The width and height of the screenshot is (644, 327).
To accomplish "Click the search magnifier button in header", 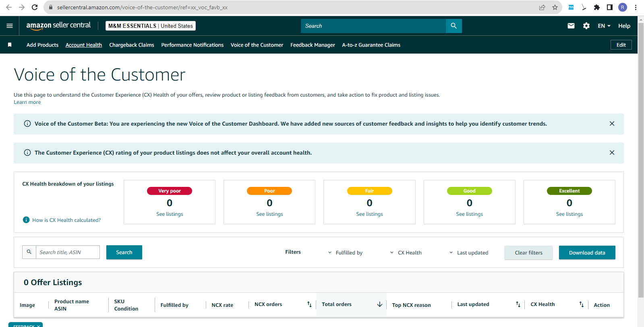I will tap(454, 26).
